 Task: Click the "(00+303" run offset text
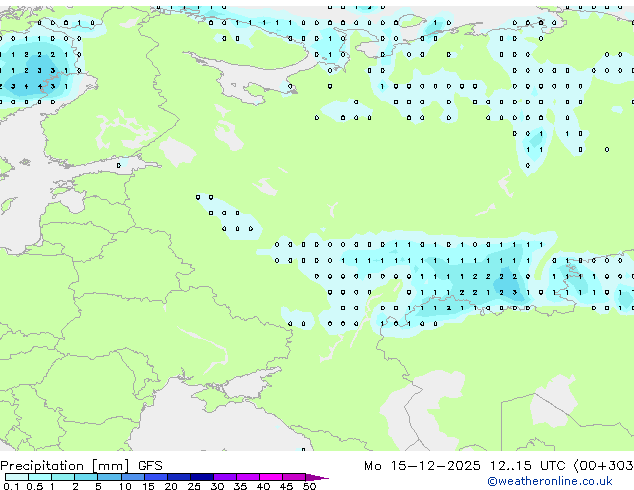(603, 466)
